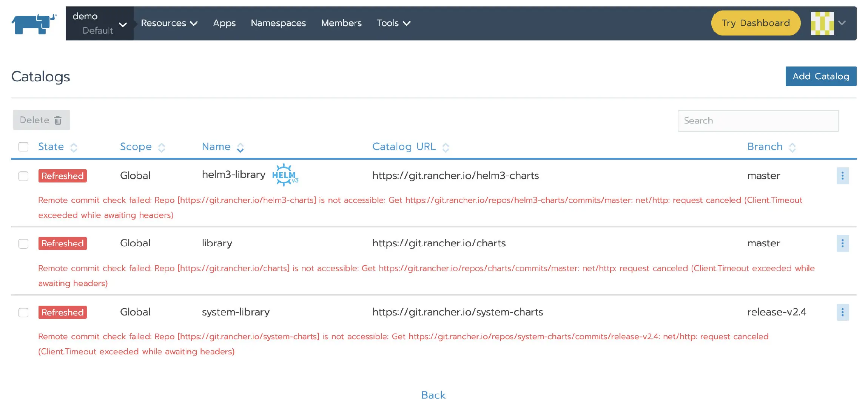The width and height of the screenshot is (868, 408).
Task: Open kebab menu for the system-library catalog
Action: (x=842, y=312)
